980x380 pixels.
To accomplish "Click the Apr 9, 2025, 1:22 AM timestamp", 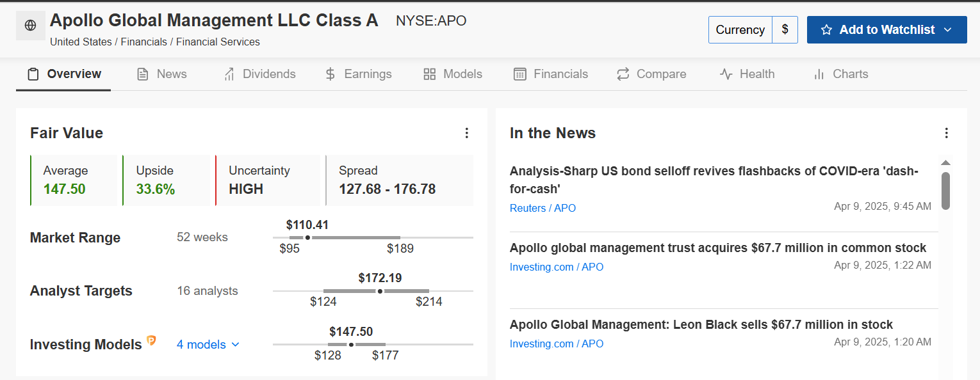I will tap(883, 265).
